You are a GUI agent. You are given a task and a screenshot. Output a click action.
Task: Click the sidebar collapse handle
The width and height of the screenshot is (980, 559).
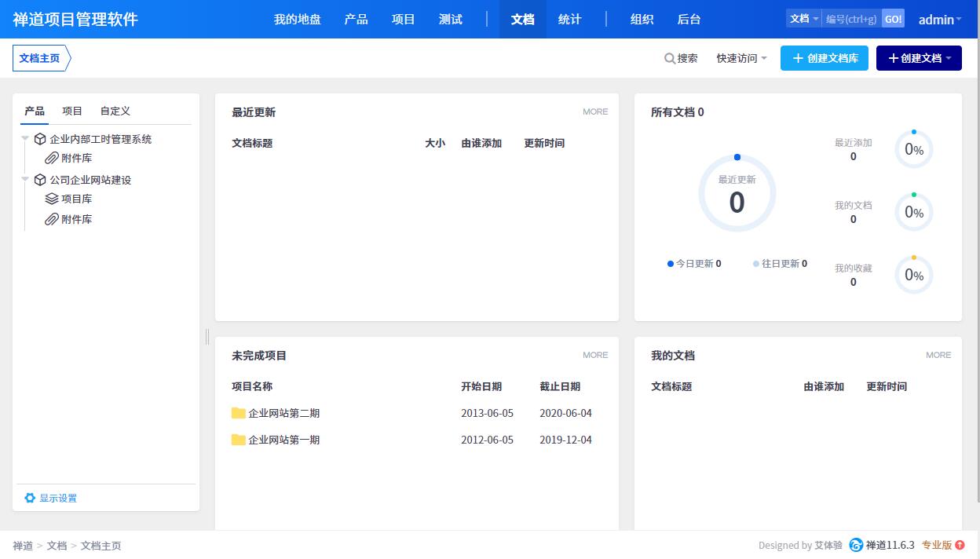click(x=207, y=337)
